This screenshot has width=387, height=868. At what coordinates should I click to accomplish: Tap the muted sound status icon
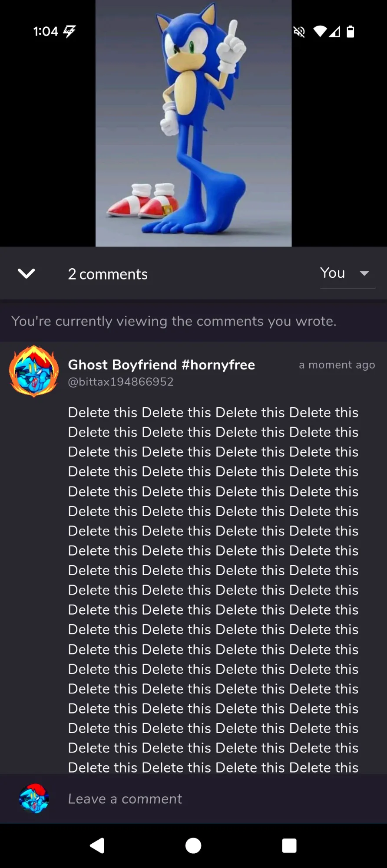pyautogui.click(x=299, y=31)
